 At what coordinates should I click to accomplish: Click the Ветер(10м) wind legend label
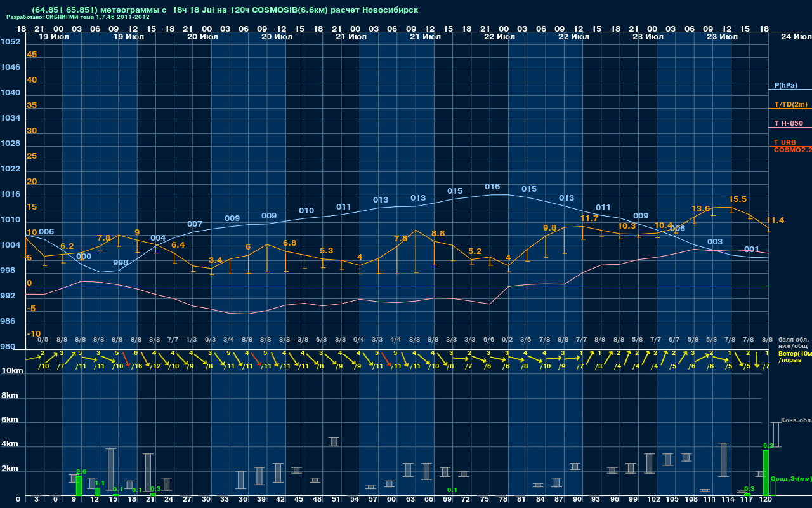(795, 353)
